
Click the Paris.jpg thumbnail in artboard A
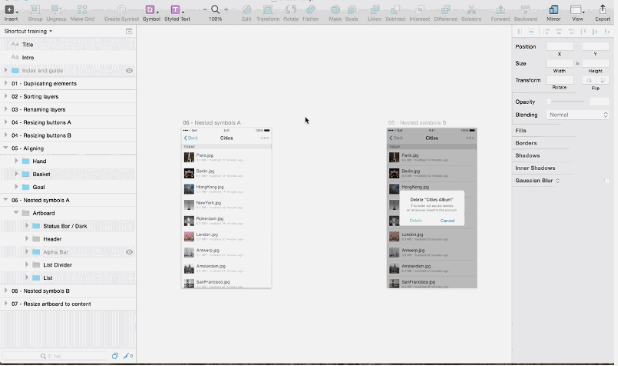click(x=189, y=157)
